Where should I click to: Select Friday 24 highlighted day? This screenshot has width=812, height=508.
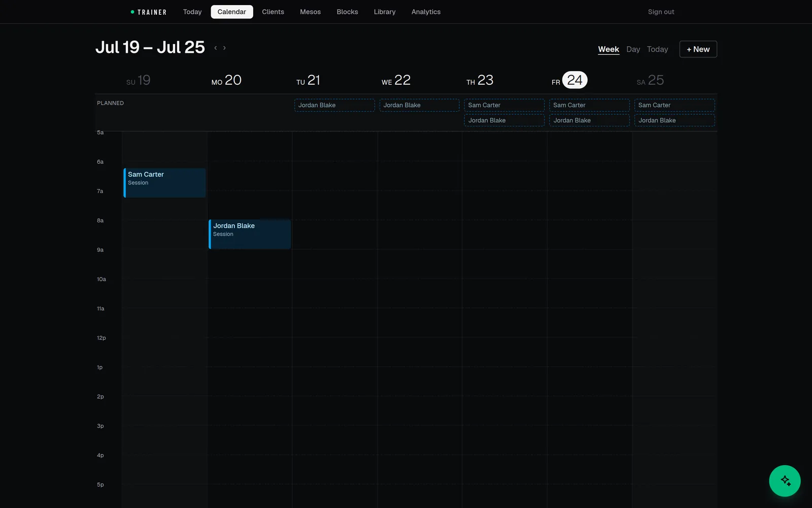click(574, 80)
